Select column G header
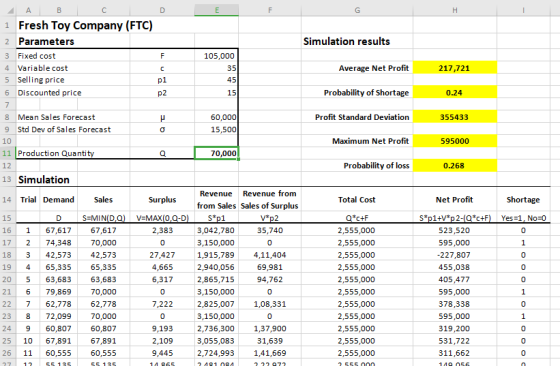 click(357, 10)
